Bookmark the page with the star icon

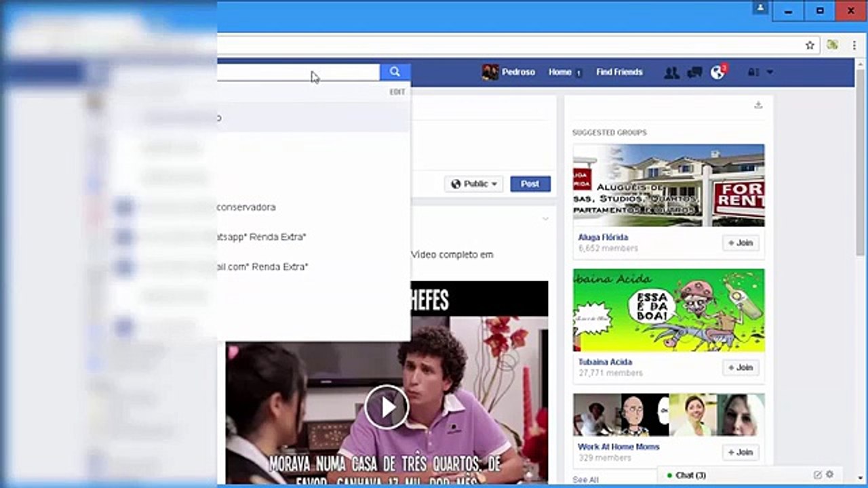pos(810,45)
